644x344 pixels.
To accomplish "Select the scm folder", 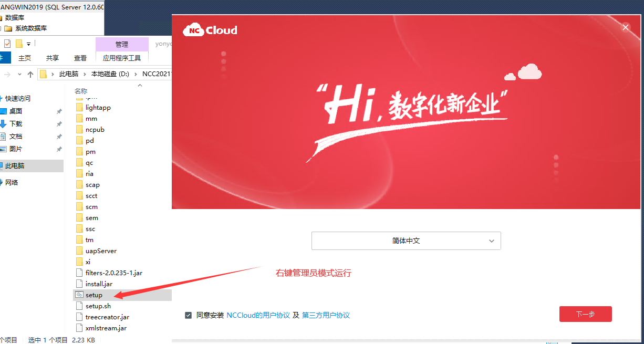I will [x=92, y=207].
